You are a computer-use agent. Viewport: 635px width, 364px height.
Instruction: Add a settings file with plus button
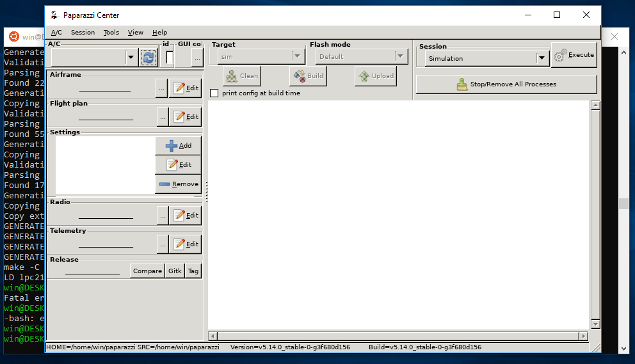178,145
